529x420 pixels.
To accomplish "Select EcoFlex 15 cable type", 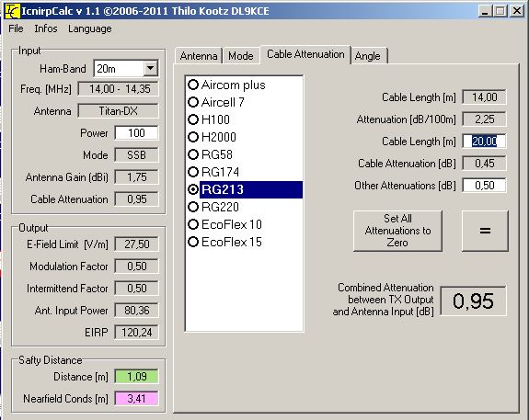I will coord(193,242).
